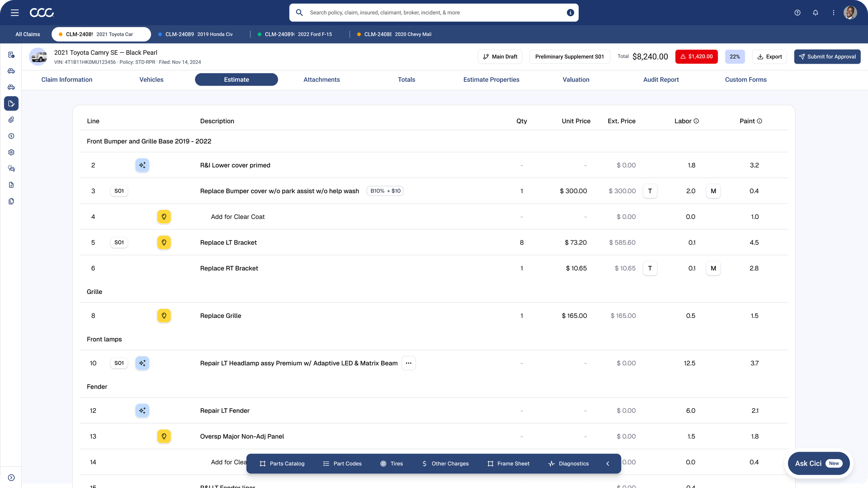Open the vertical more-options menu in header
The height and width of the screenshot is (488, 868).
(x=834, y=13)
